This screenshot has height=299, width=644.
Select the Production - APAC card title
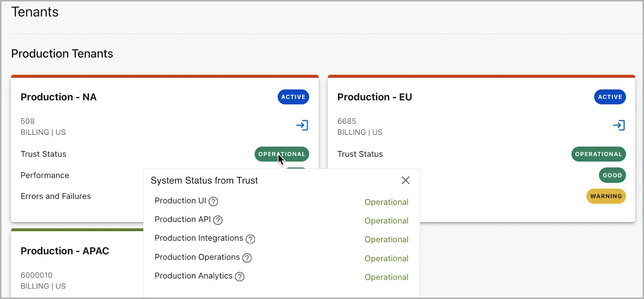(65, 251)
